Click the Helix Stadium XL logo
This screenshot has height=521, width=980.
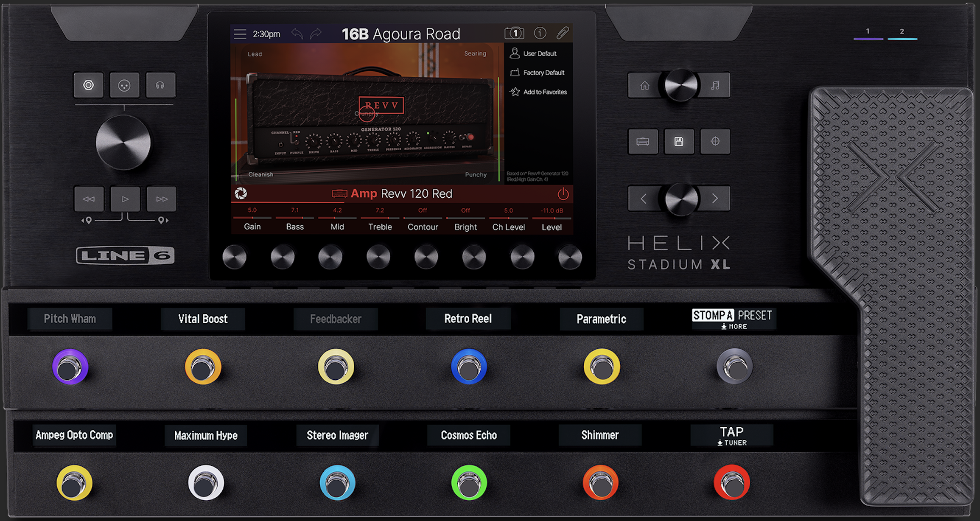click(x=679, y=253)
